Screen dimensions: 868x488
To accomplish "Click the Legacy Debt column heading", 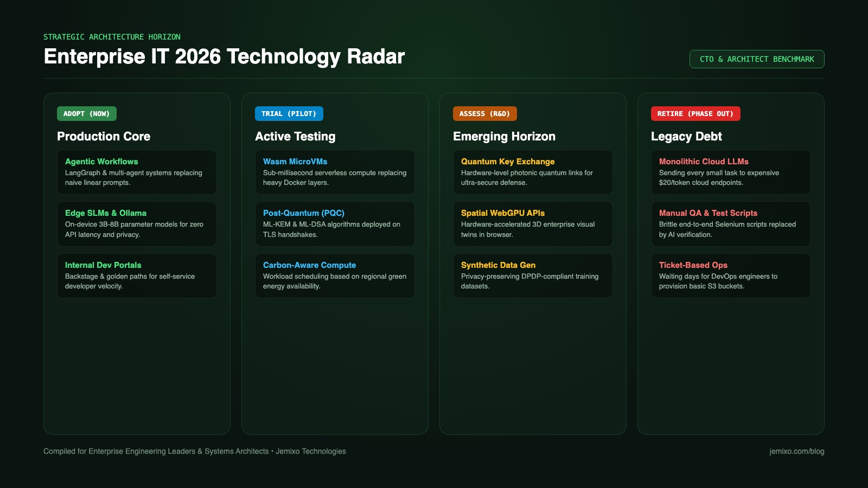I will pos(686,137).
